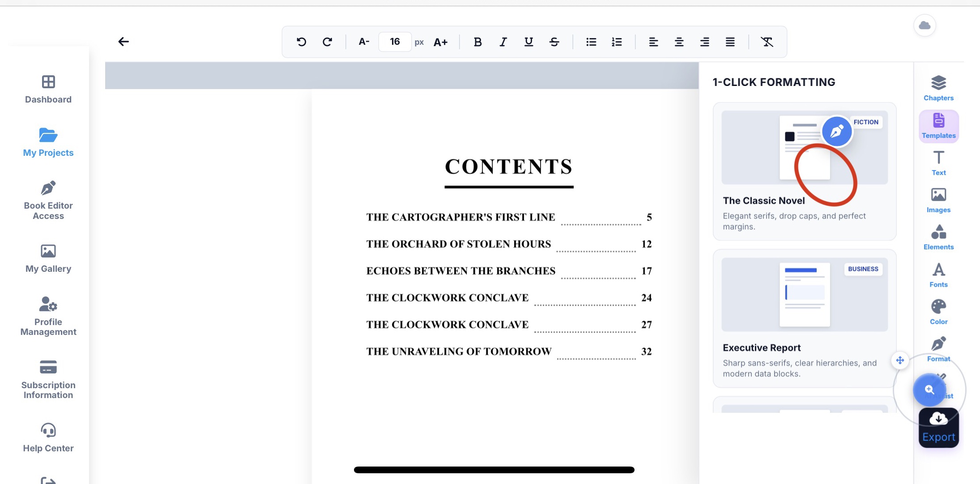Insert a bulleted list
Viewport: 980px width, 484px height.
pos(591,42)
